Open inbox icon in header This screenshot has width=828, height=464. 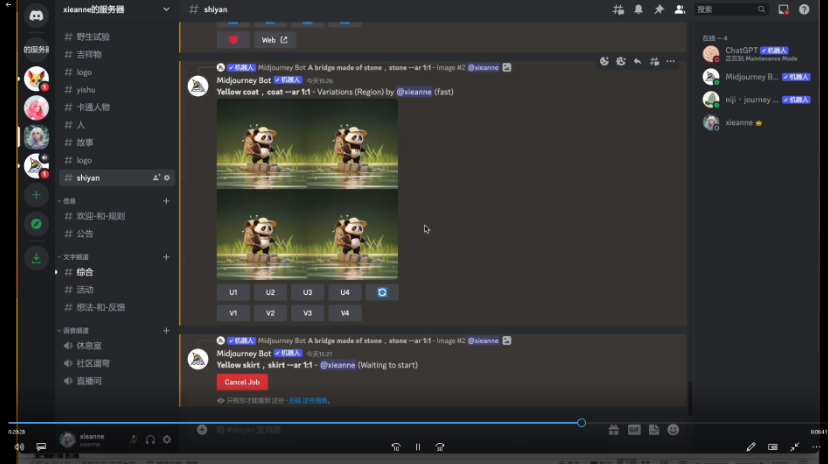coord(783,10)
